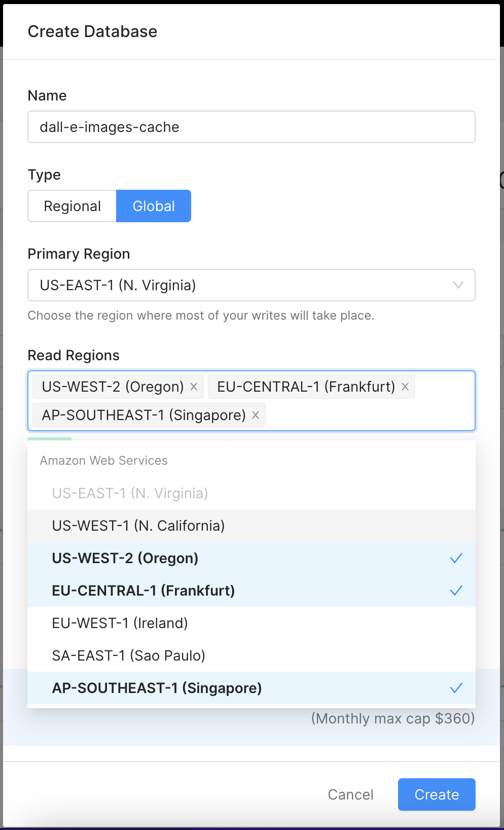The width and height of the screenshot is (504, 830).
Task: Remove the AP-SOUTHEAST-1 (Singapore) tag
Action: (256, 415)
